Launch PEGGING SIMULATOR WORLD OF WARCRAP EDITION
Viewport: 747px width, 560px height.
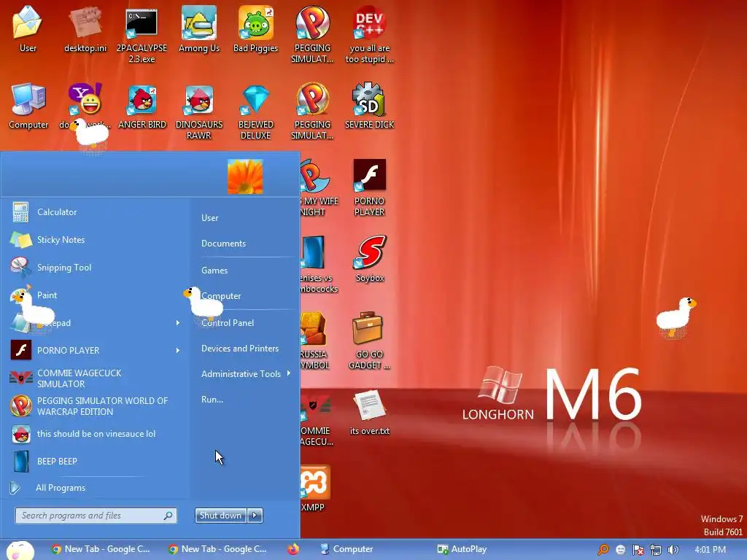pos(96,405)
